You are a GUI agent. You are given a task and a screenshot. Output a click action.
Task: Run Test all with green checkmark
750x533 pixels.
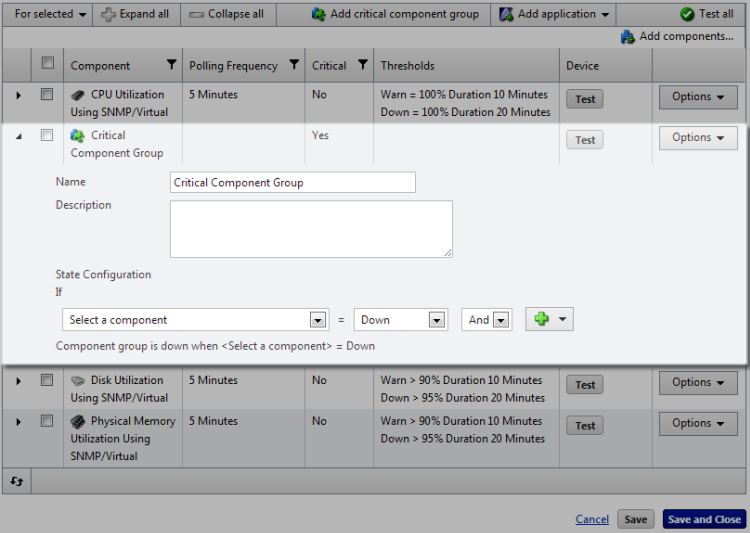tap(706, 14)
